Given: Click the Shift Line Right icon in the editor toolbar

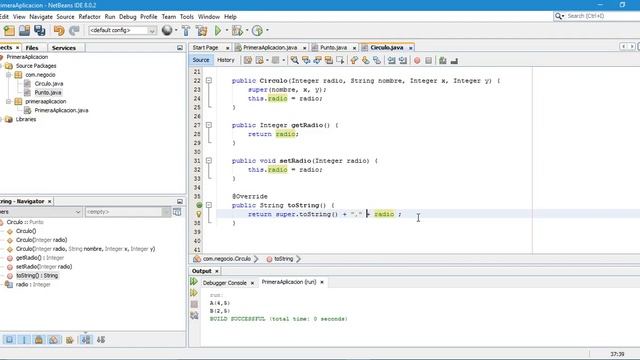Looking at the screenshot, I should [403, 60].
